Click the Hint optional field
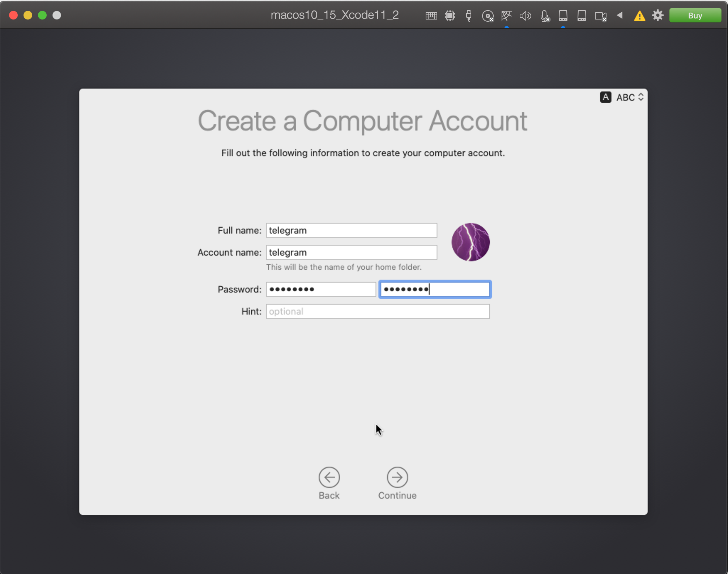Image resolution: width=728 pixels, height=574 pixels. tap(378, 311)
